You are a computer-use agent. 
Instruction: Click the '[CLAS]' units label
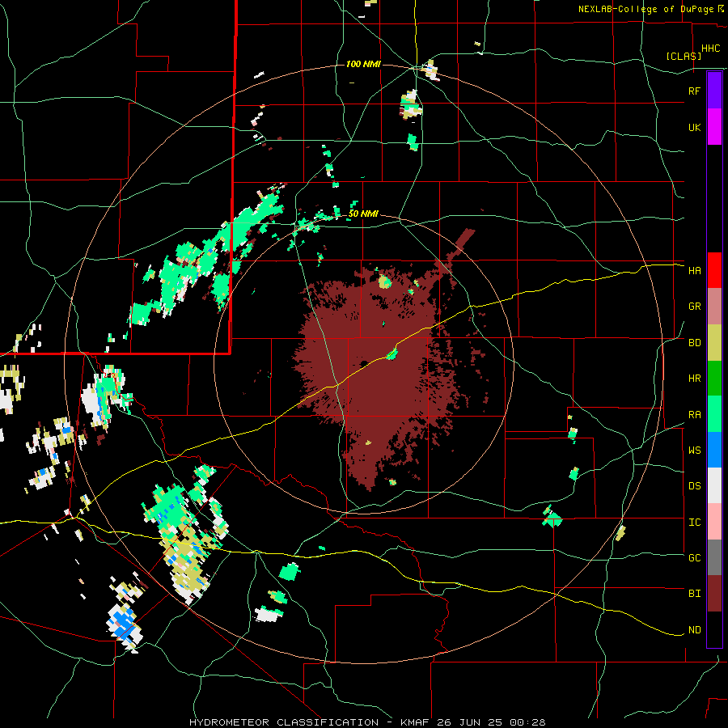[684, 56]
